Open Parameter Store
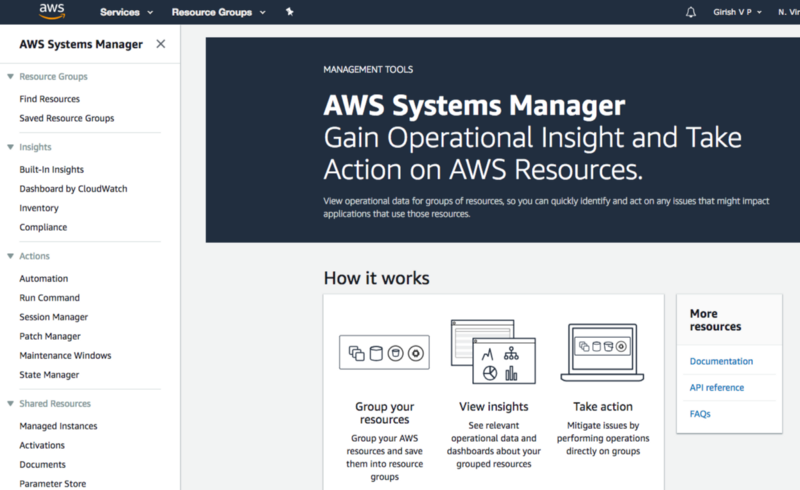Image resolution: width=800 pixels, height=490 pixels. [x=53, y=484]
